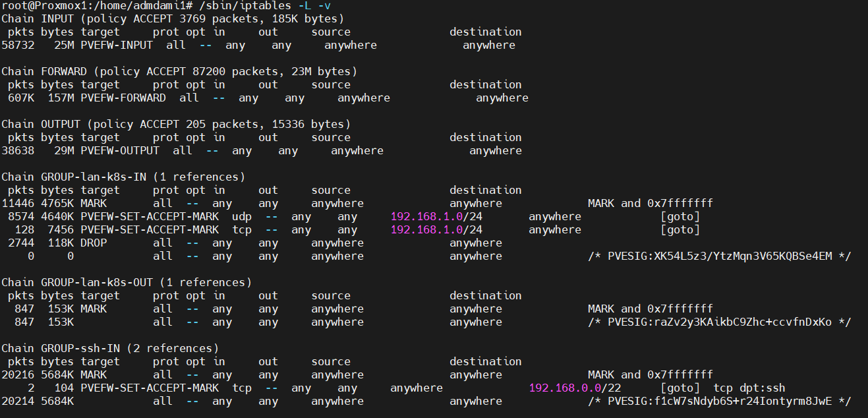
Task: Click the 20216 packet count
Action: click(18, 374)
